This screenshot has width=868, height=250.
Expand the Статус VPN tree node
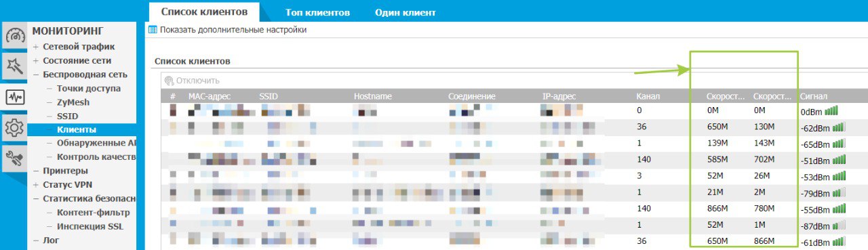[35, 185]
